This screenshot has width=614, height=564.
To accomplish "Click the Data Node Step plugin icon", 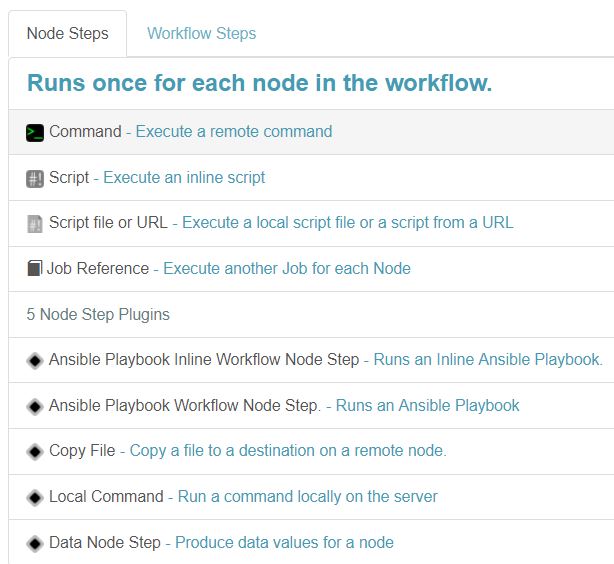I will 35,543.
